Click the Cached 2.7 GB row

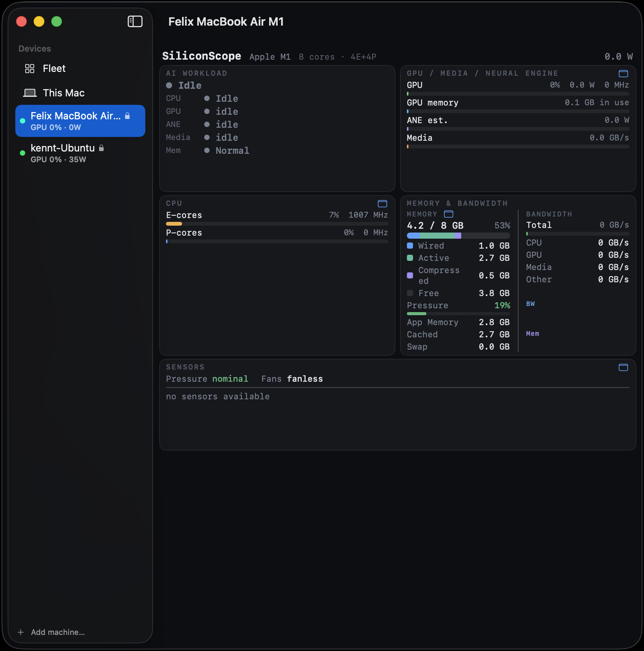(459, 334)
